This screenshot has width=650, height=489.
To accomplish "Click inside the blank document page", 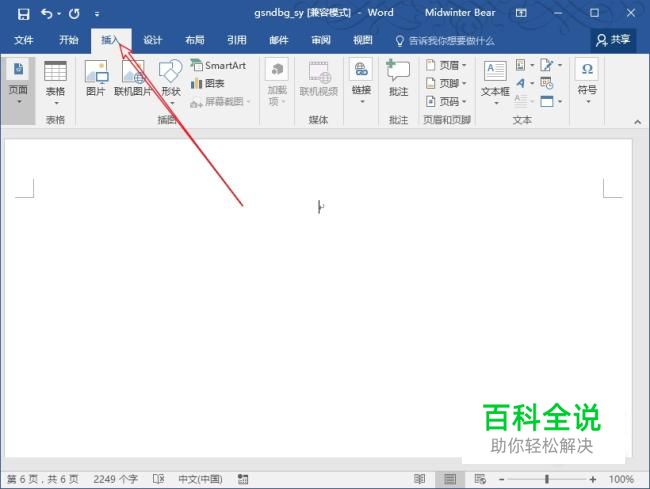I will click(x=318, y=298).
